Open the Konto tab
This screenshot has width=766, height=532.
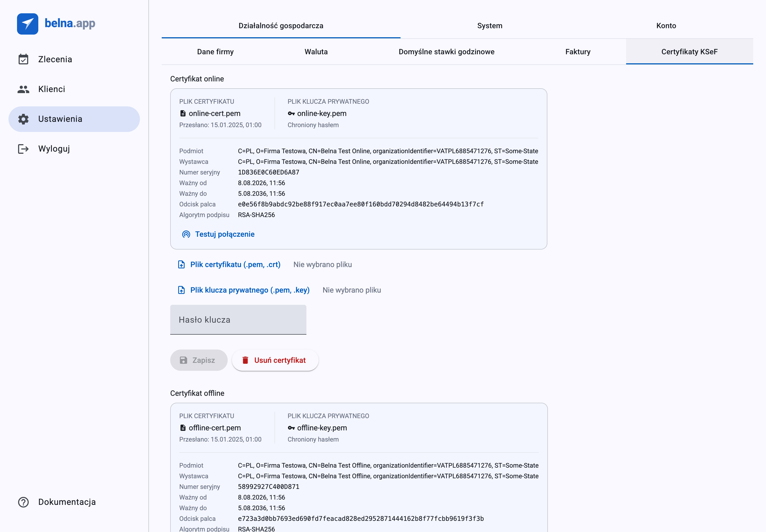666,26
